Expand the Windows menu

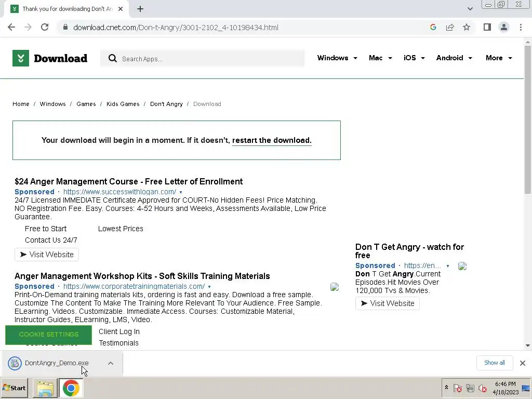pyautogui.click(x=337, y=58)
